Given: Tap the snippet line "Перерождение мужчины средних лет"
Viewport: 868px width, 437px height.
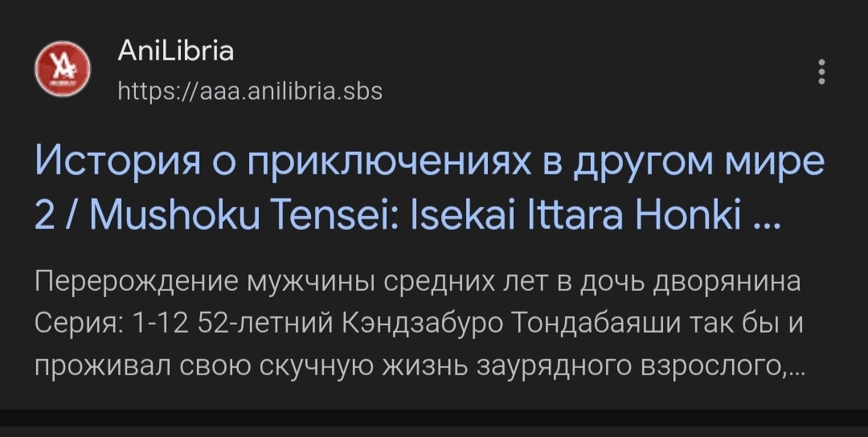Looking at the screenshot, I should [289, 284].
